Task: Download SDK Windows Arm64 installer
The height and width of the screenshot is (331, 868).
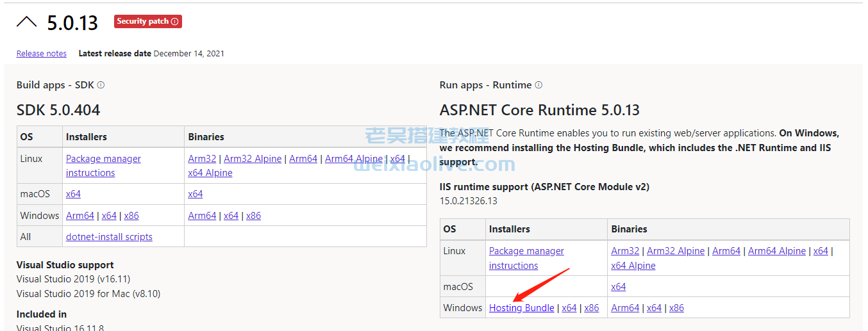Action: (80, 216)
